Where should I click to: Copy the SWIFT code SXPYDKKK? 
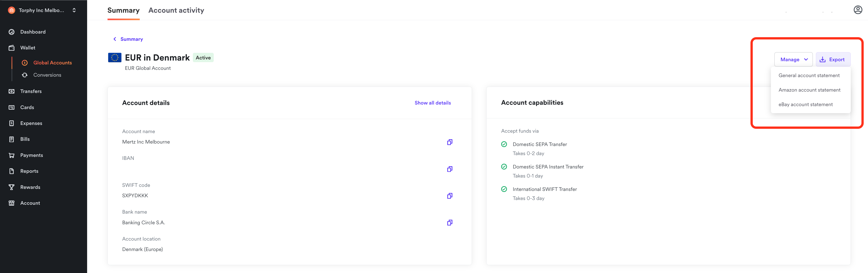[449, 196]
